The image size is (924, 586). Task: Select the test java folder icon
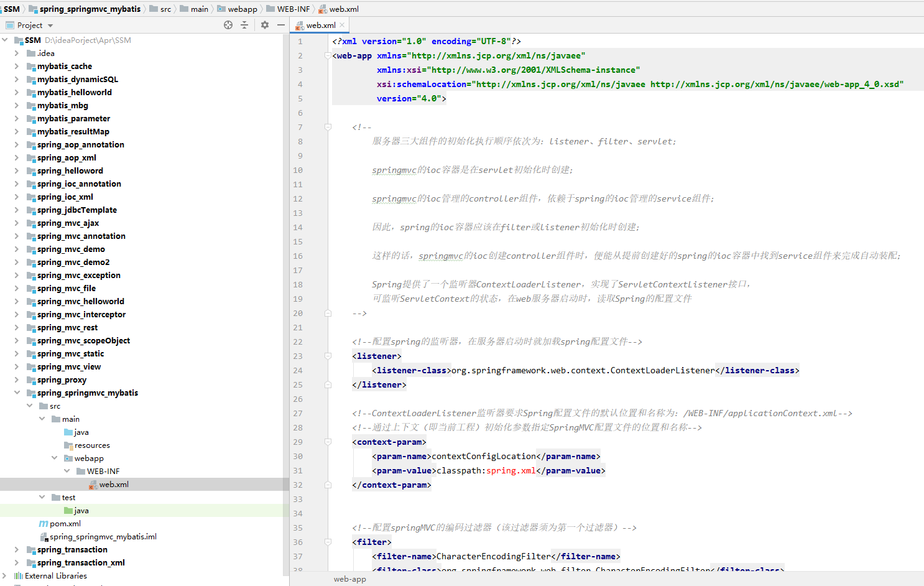coord(68,510)
